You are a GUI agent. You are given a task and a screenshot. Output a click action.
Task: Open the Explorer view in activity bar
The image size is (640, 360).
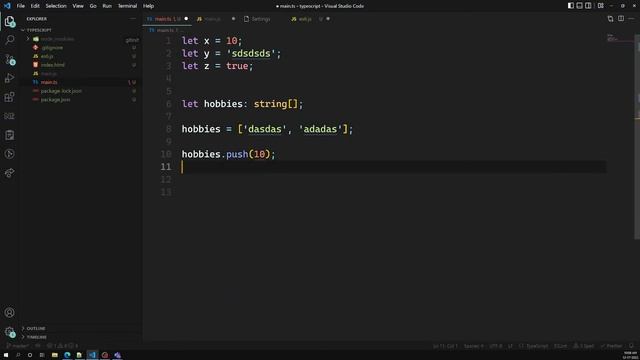[x=9, y=21]
